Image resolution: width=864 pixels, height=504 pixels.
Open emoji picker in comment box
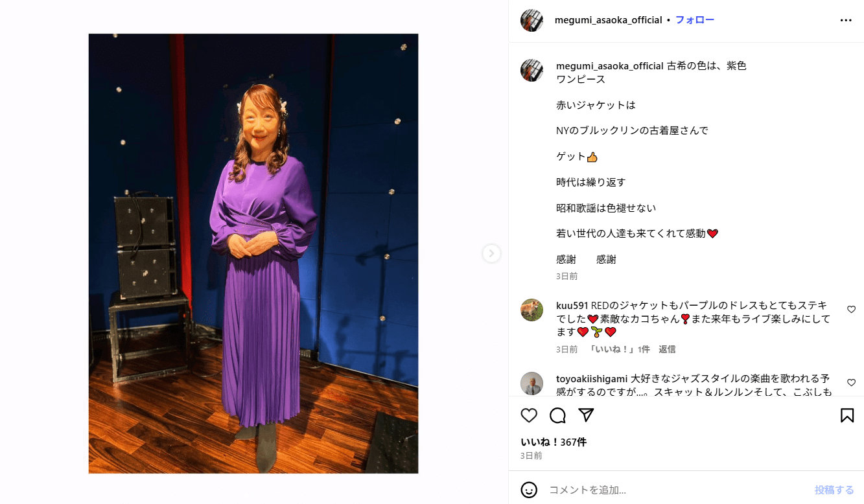[529, 490]
